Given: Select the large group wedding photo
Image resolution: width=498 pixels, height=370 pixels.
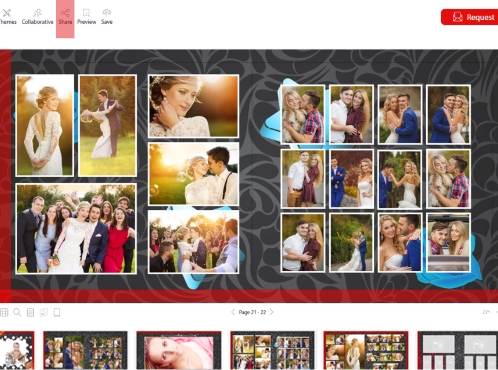Looking at the screenshot, I should pos(76,229).
